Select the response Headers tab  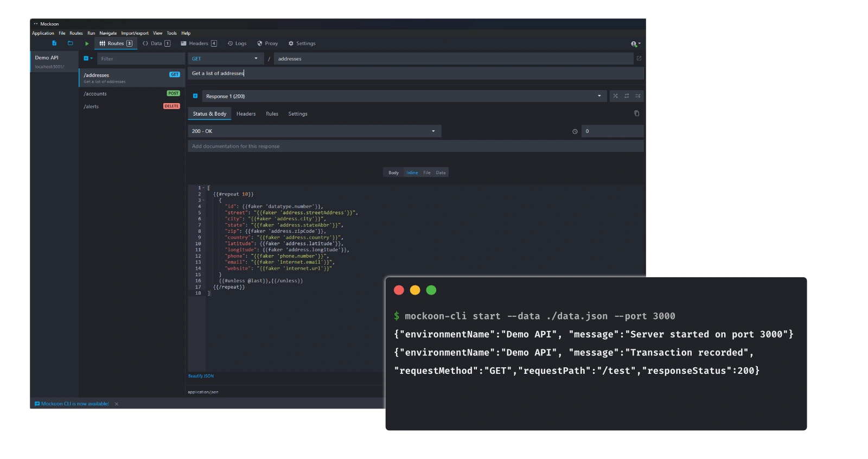(246, 114)
